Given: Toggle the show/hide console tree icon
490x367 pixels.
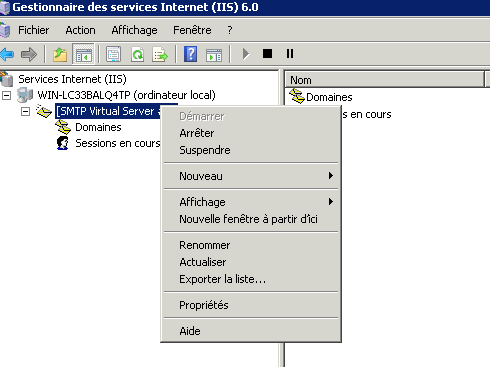Looking at the screenshot, I should coord(83,54).
